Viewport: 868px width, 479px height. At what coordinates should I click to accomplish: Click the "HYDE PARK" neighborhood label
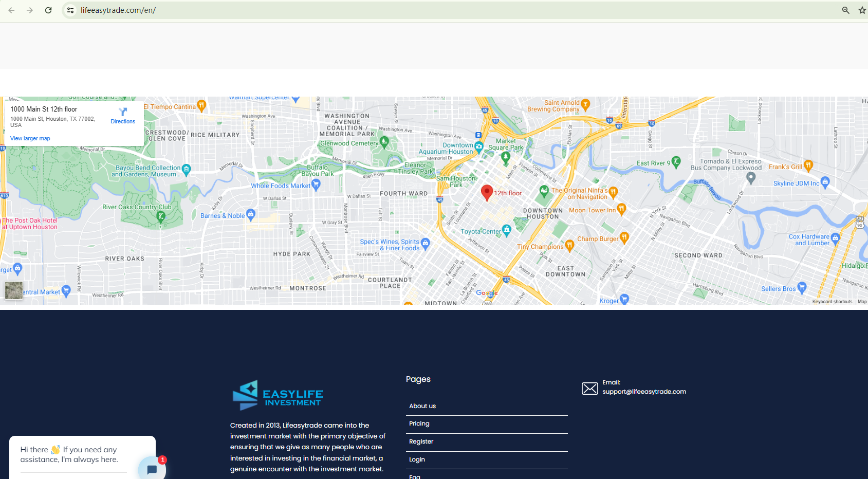(292, 254)
